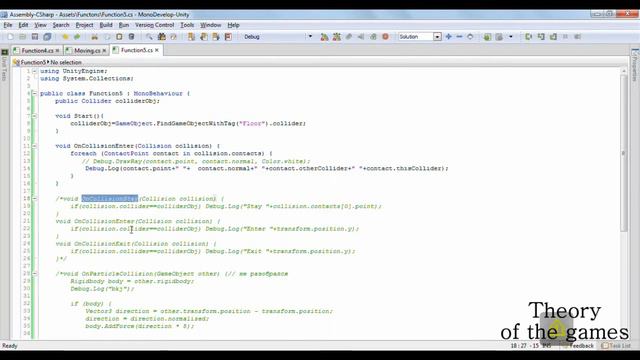The image size is (640, 360).
Task: Collapse the comment block fold on line 18
Action: [x=35, y=198]
